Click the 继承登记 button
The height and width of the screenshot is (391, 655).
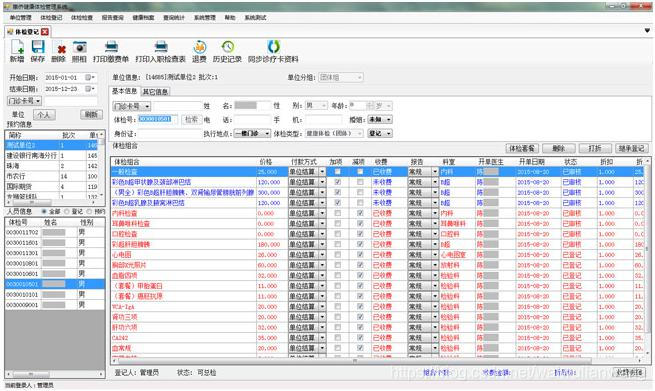(x=632, y=148)
